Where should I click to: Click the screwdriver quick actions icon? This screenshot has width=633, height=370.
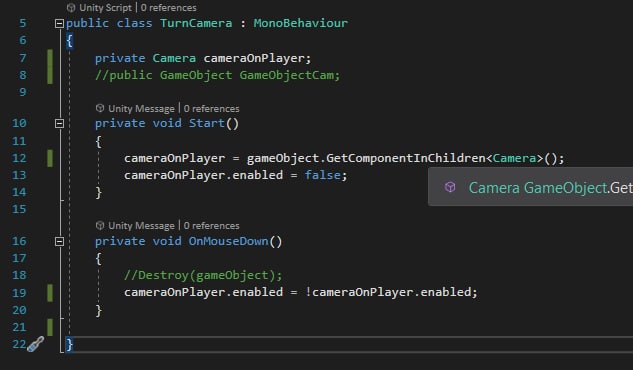tap(36, 344)
